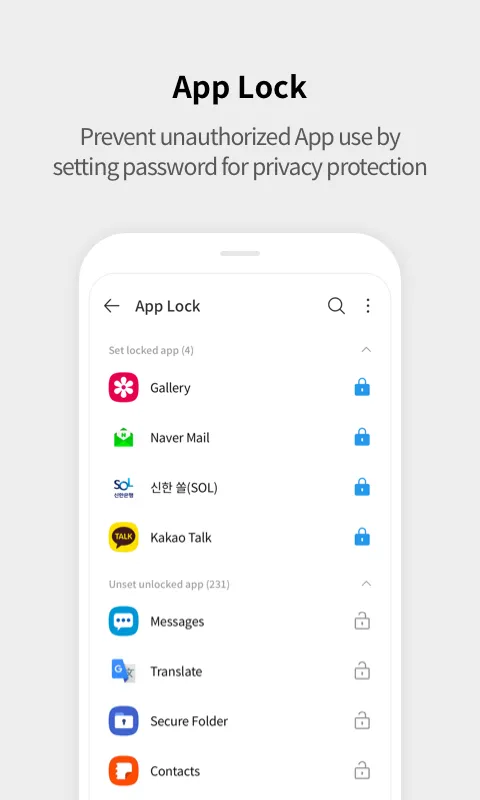Tap the yellow Kakao Talk icon
This screenshot has width=480, height=800.
tap(123, 537)
